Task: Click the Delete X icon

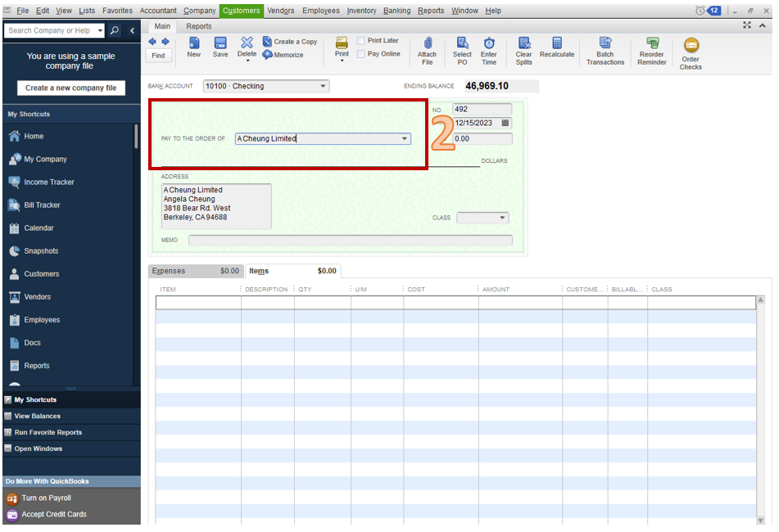Action: 247,43
